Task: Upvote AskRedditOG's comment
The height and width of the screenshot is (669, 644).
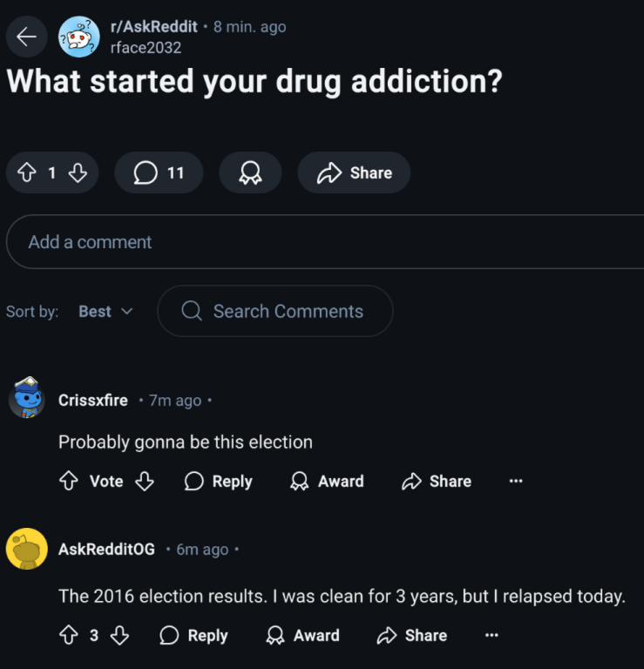Action: (68, 636)
